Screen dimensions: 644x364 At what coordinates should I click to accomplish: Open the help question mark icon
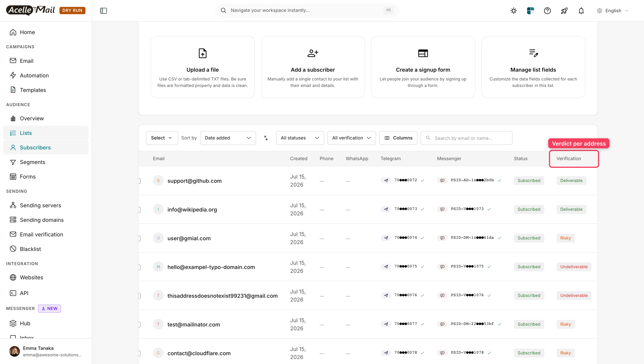point(547,11)
